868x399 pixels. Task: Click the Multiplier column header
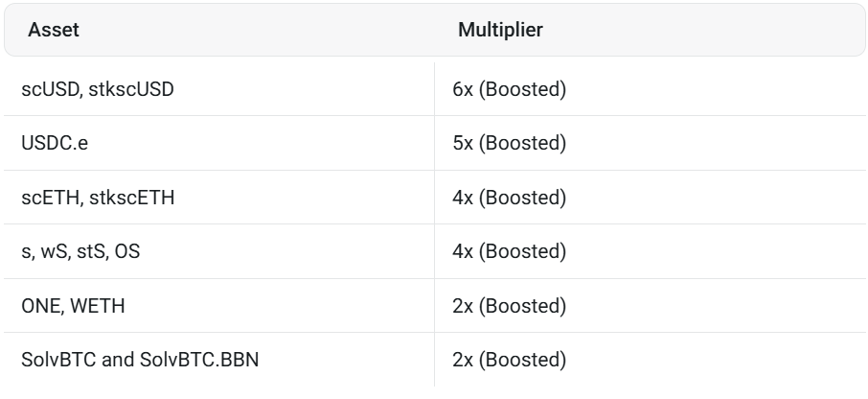tap(500, 30)
